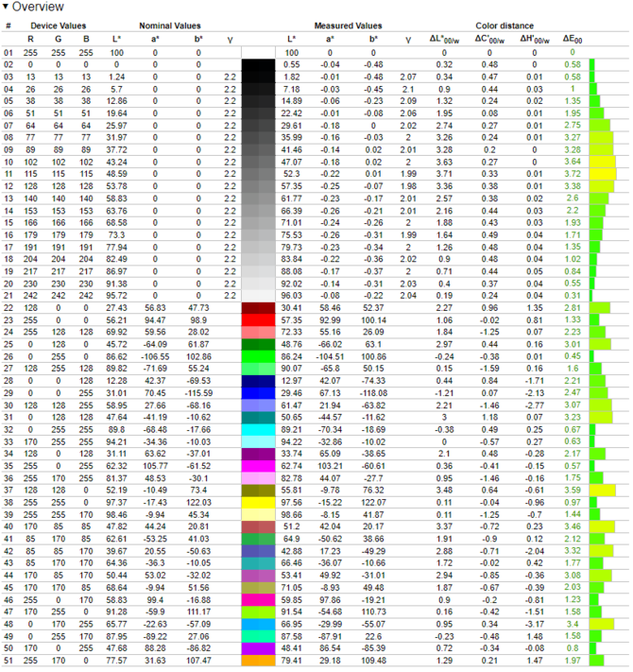Click ΔL* value 3.71 in row 11
The height and width of the screenshot is (672, 633).
[444, 174]
